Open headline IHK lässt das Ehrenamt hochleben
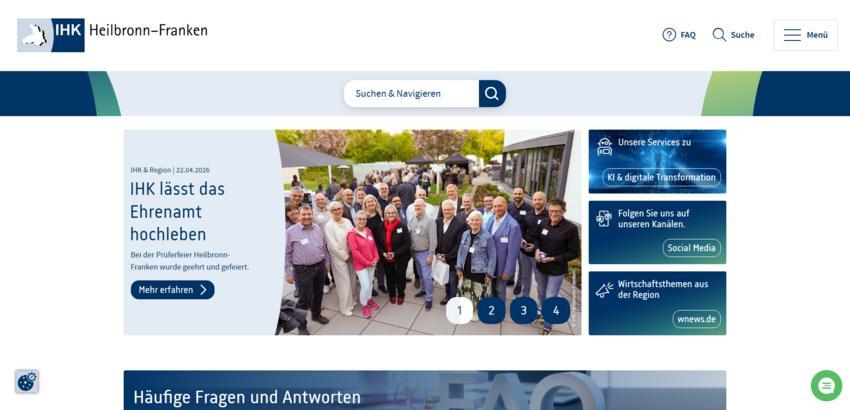 coord(177,212)
